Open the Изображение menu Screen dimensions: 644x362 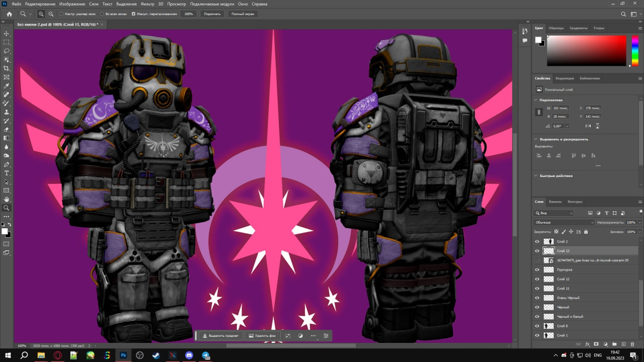(72, 4)
